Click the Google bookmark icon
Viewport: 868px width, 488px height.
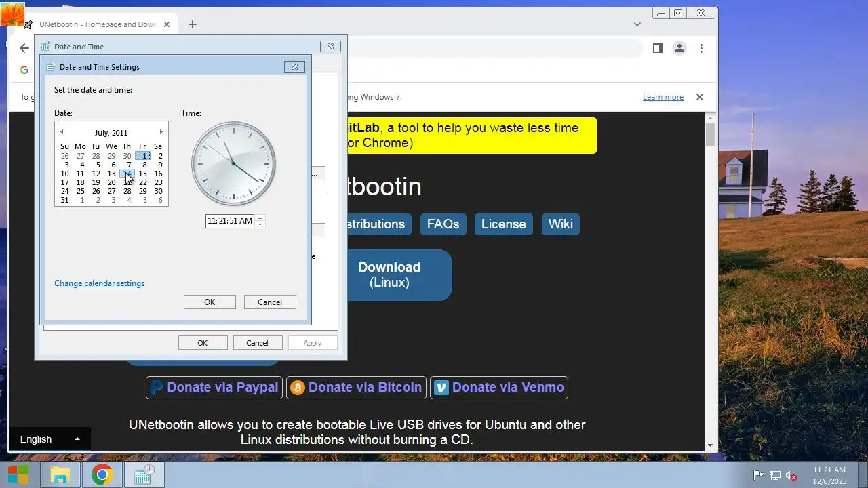[24, 70]
